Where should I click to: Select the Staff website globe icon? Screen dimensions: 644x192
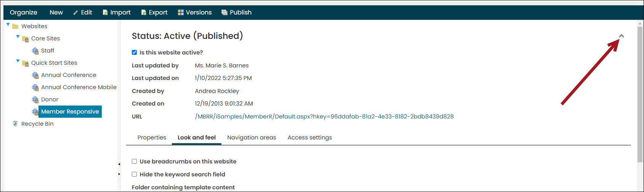(35, 51)
